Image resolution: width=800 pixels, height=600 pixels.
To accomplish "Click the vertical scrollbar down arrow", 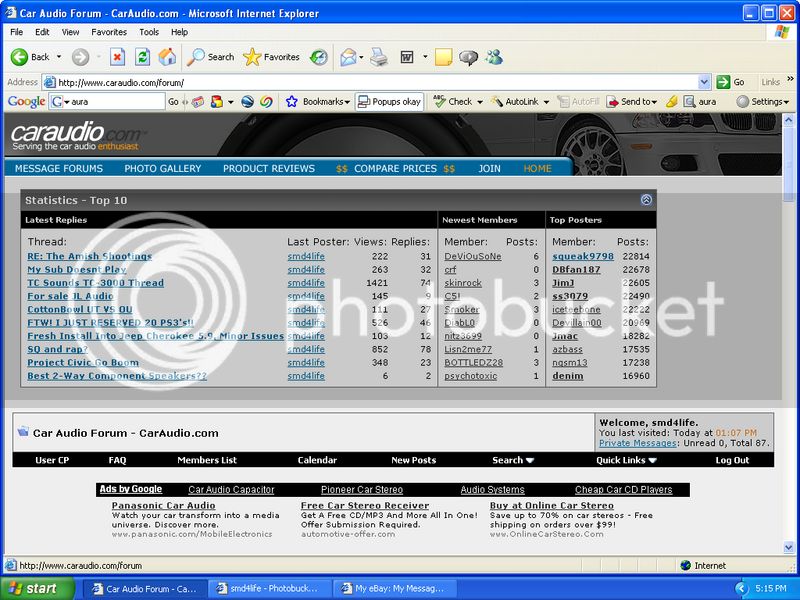I will pyautogui.click(x=788, y=547).
